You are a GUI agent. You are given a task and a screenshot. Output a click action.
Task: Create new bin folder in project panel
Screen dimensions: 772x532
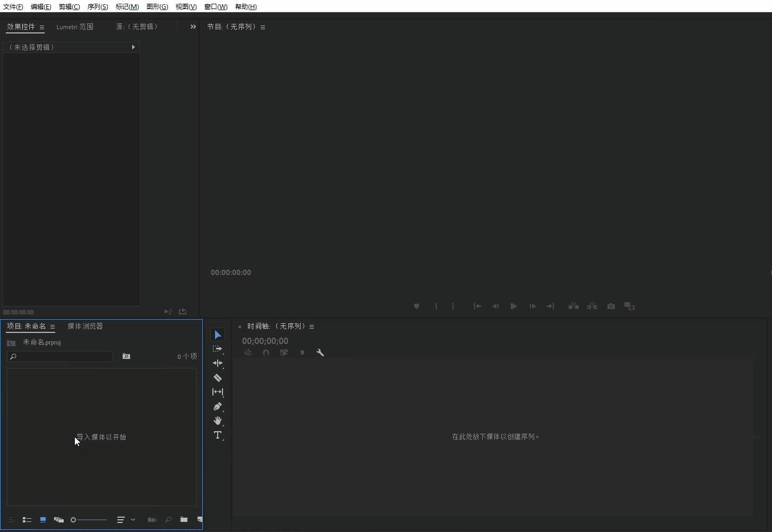click(184, 520)
